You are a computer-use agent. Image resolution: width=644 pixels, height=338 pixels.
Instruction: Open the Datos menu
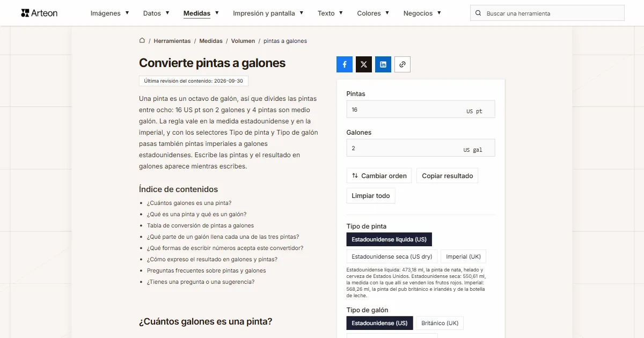click(156, 13)
